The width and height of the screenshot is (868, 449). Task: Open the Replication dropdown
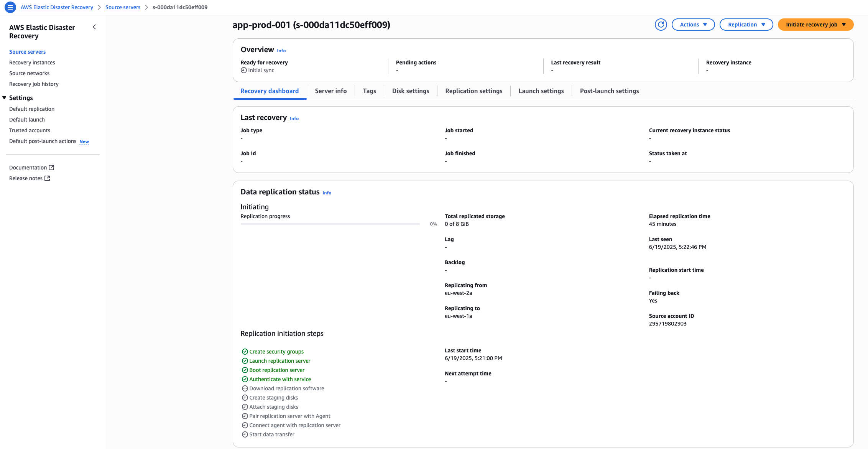coord(746,25)
